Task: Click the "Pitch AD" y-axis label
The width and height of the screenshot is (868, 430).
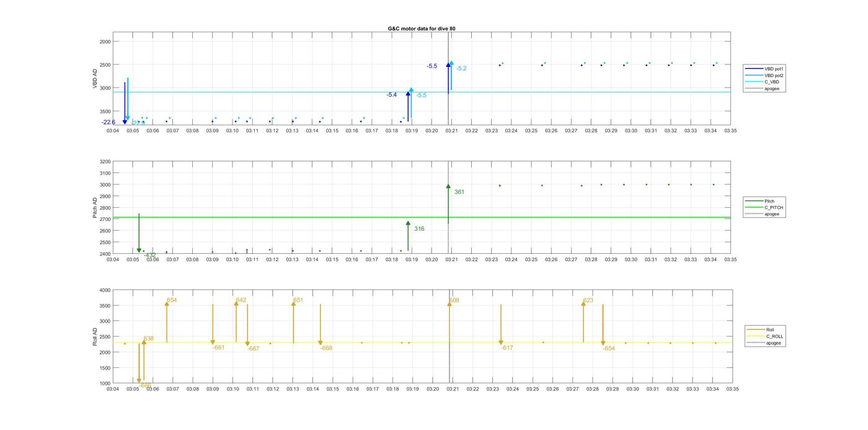Action: 95,208
